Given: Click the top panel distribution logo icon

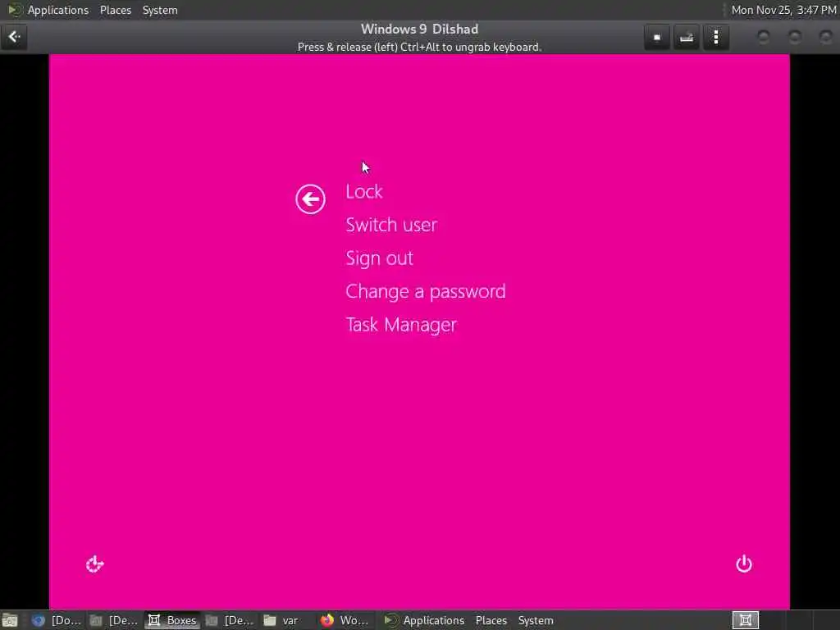Looking at the screenshot, I should pos(15,10).
